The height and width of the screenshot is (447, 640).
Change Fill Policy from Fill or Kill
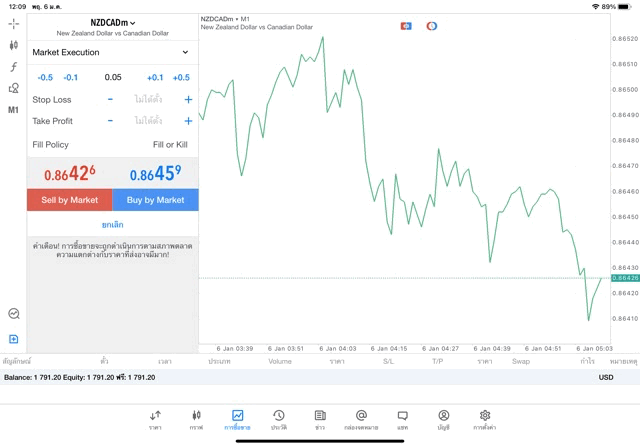170,145
